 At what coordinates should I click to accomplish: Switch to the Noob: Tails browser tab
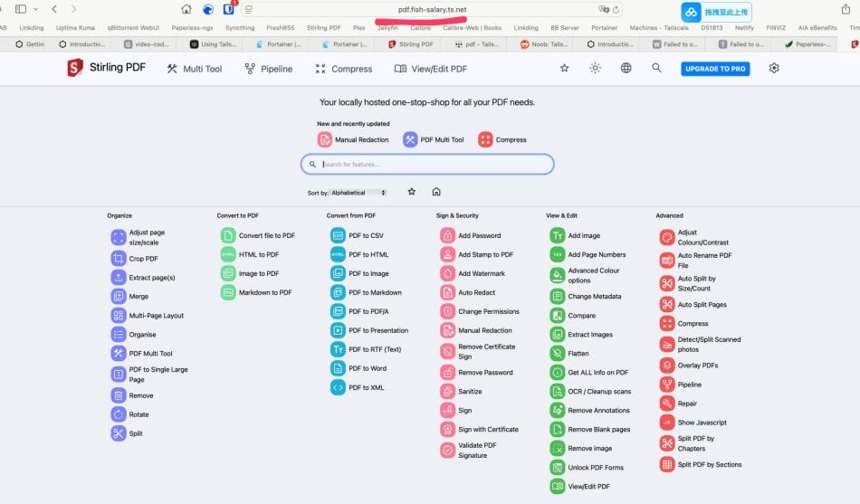click(544, 43)
